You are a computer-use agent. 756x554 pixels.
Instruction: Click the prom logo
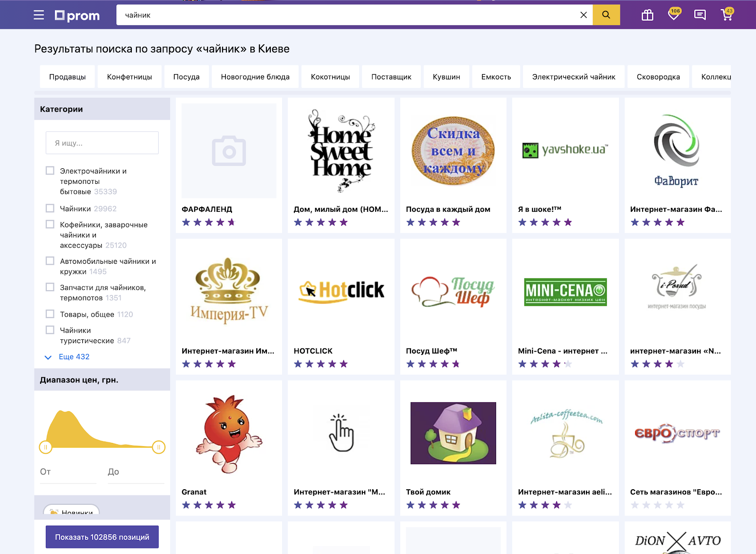pos(77,16)
